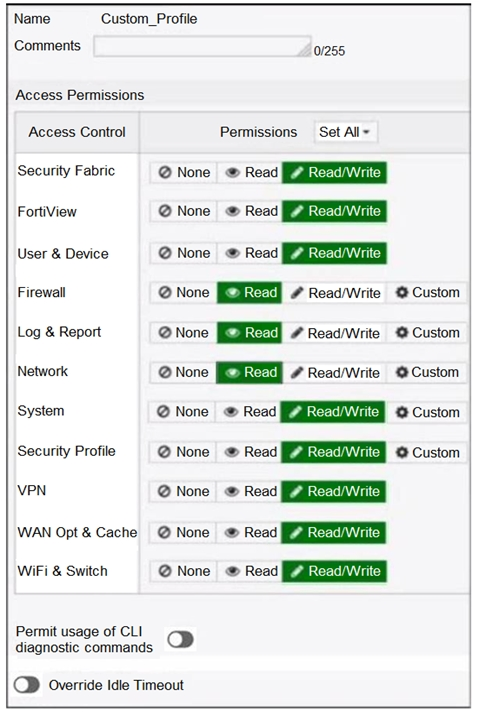The height and width of the screenshot is (716, 479).
Task: Set FortiView permission to None
Action: pyautogui.click(x=184, y=211)
